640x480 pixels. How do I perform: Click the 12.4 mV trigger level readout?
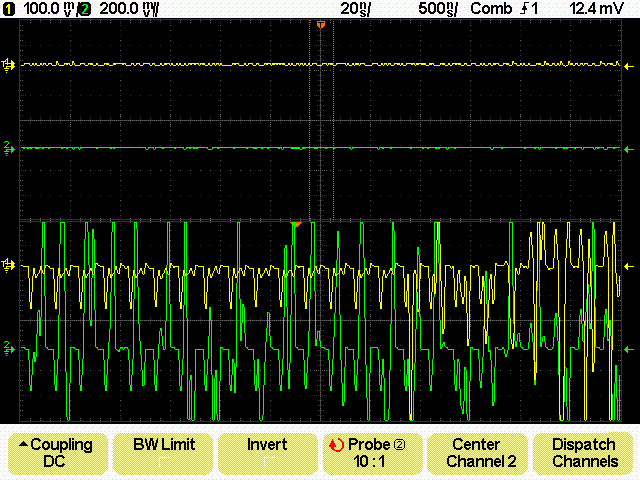[x=596, y=9]
